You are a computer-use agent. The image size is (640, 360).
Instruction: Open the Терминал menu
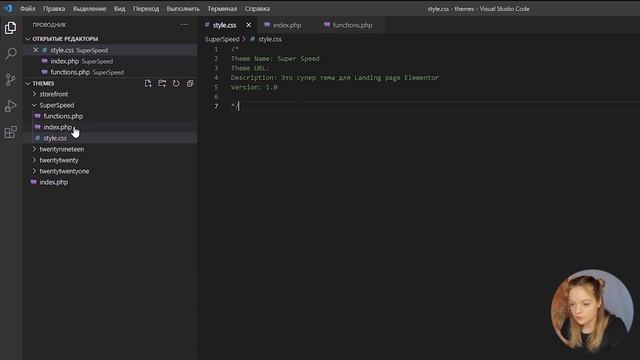[x=222, y=9]
